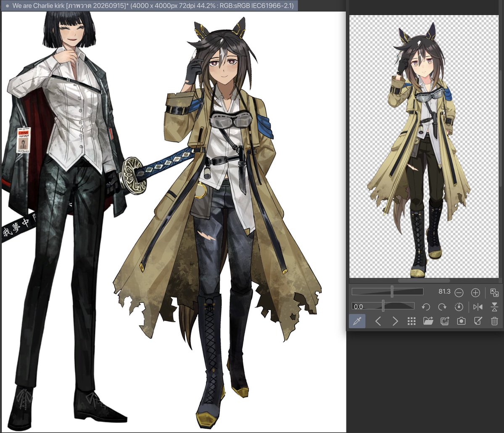Flip the Sub View image vertically
This screenshot has width=504, height=433.
point(494,307)
